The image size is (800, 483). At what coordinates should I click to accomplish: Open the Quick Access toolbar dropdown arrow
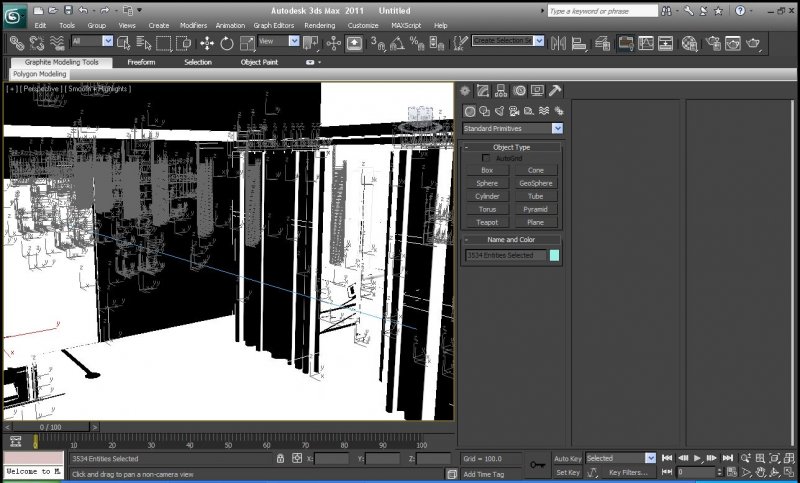pos(140,10)
